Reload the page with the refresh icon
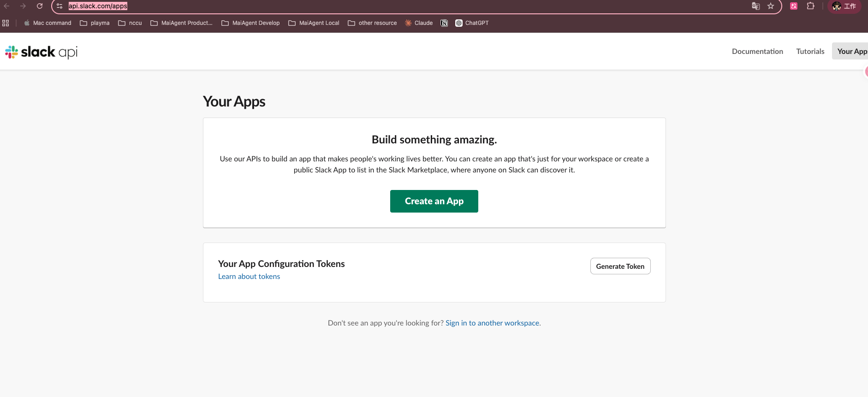The image size is (868, 397). [x=40, y=6]
